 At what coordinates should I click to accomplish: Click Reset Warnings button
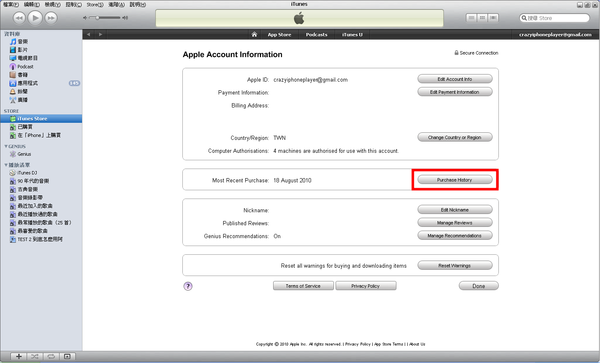455,266
